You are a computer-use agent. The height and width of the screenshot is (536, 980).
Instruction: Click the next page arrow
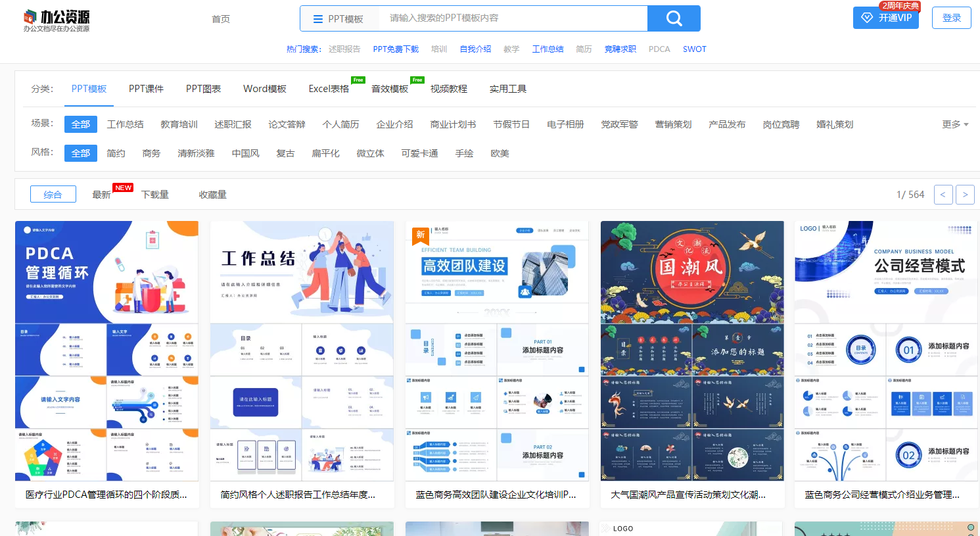(x=964, y=194)
